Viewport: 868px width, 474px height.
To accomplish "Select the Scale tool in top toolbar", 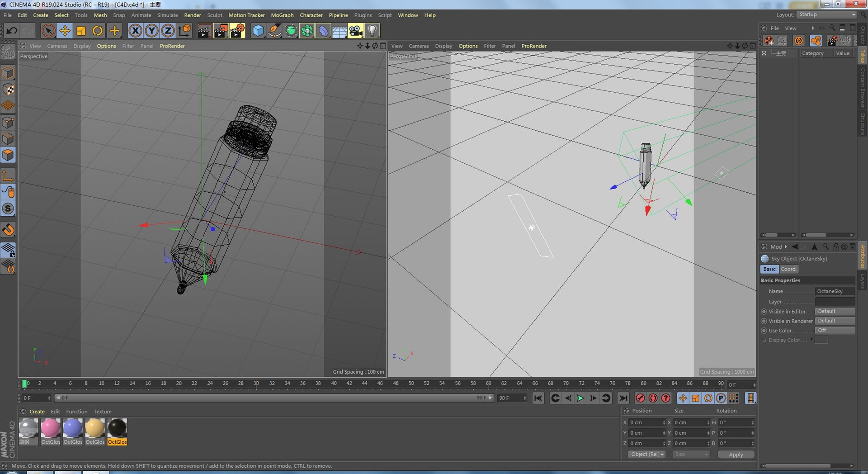I will click(x=81, y=31).
